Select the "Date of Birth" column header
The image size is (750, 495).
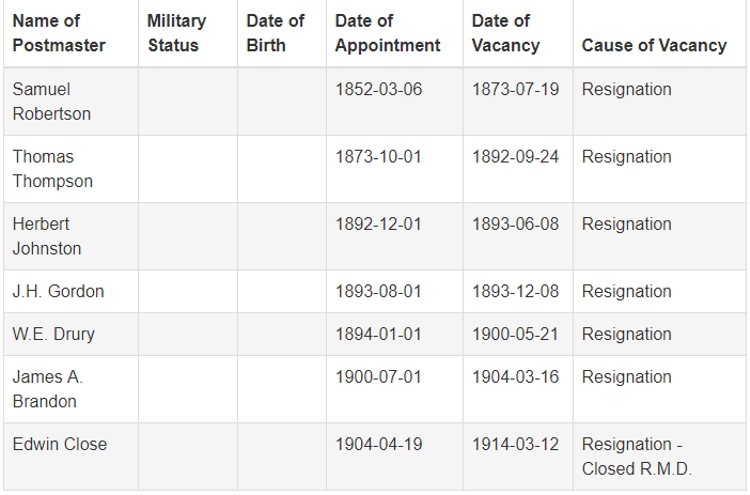[275, 33]
